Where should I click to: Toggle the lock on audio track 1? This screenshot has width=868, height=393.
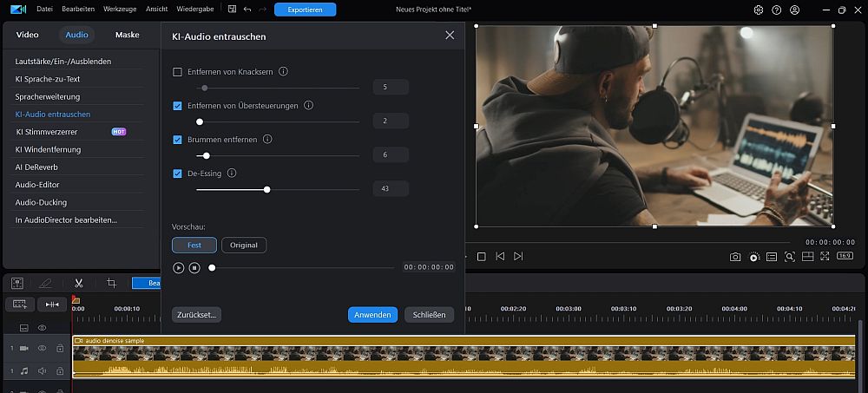(60, 370)
